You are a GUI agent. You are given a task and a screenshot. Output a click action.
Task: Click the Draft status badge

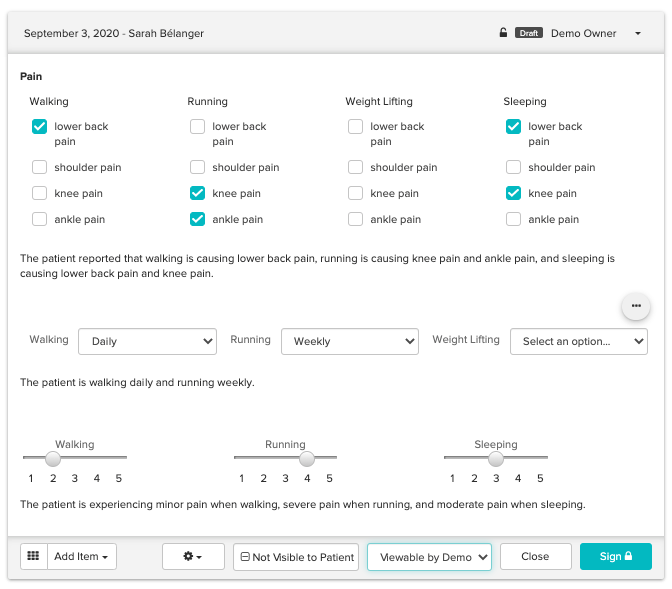(x=528, y=33)
